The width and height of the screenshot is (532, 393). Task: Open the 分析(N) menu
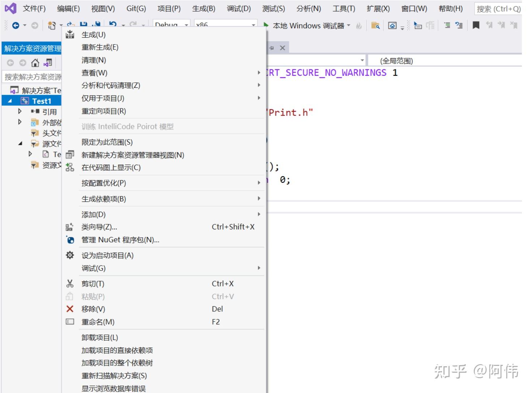click(x=309, y=9)
